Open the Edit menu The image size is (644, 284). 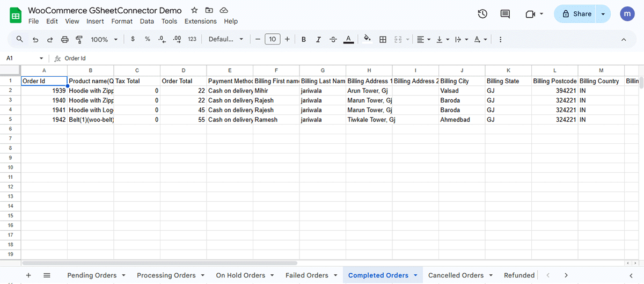(52, 21)
